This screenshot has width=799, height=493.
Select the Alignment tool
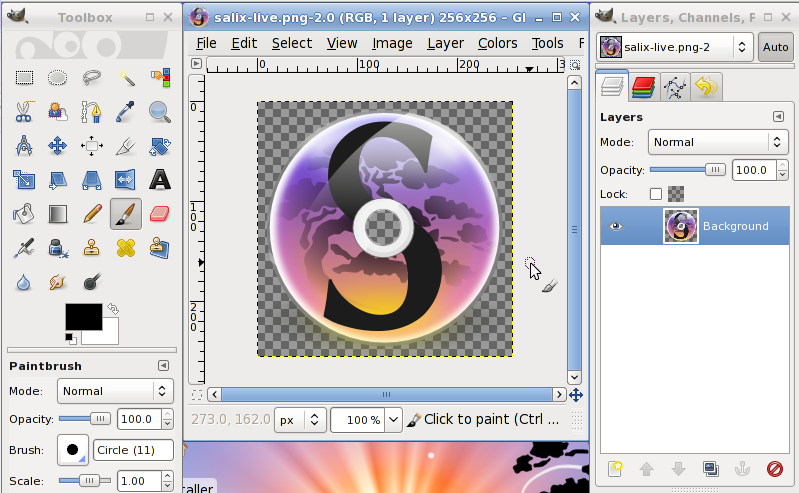[92, 146]
